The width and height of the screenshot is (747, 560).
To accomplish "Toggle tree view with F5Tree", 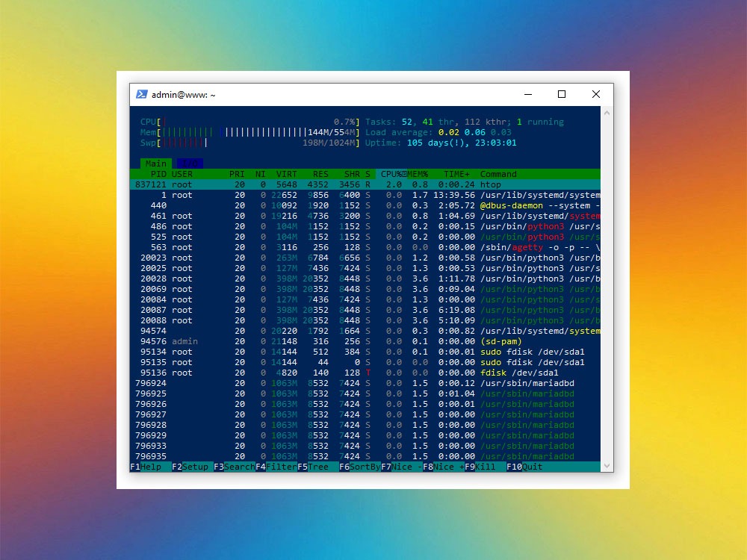I will point(311,466).
